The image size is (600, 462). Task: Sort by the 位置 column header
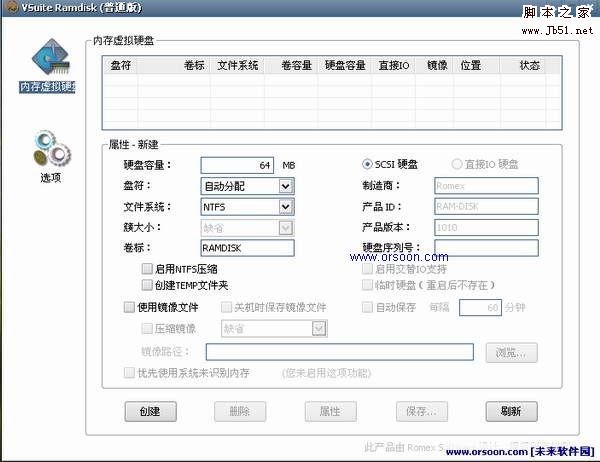pyautogui.click(x=477, y=65)
